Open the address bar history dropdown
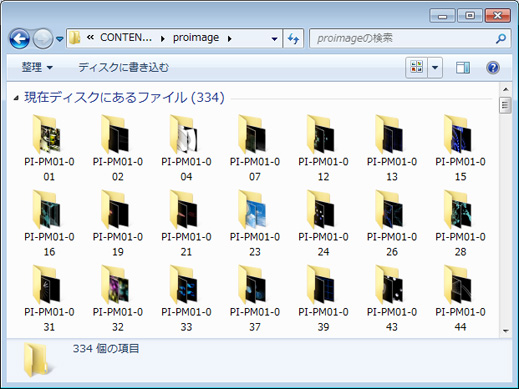 [x=274, y=39]
